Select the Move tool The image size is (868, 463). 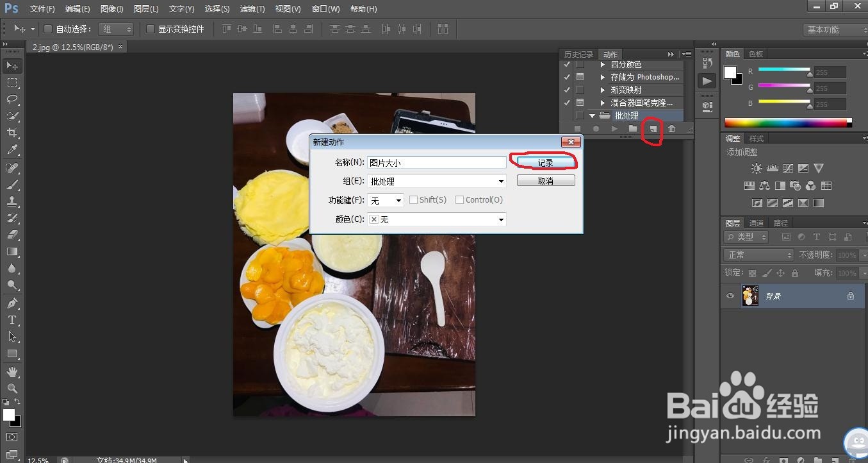coord(12,65)
